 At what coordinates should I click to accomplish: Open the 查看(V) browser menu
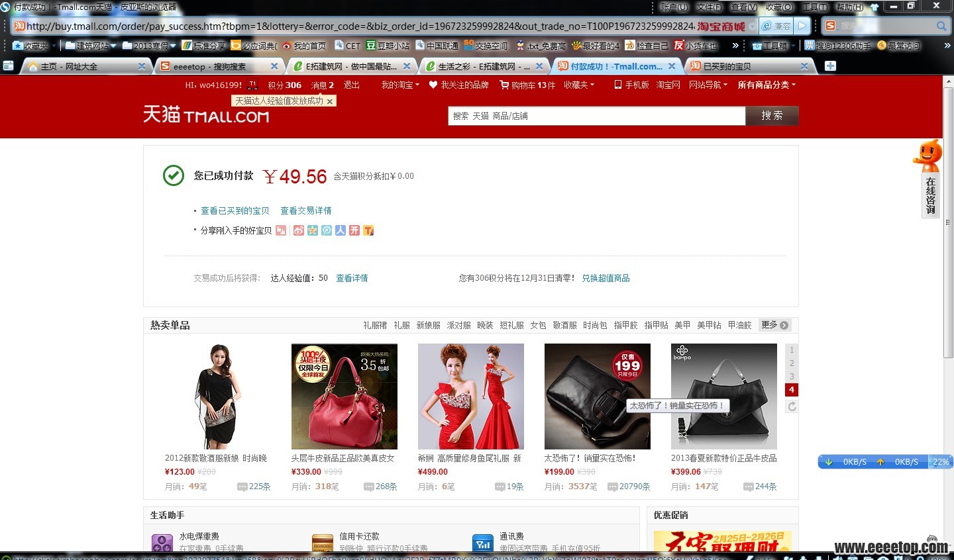(x=743, y=7)
